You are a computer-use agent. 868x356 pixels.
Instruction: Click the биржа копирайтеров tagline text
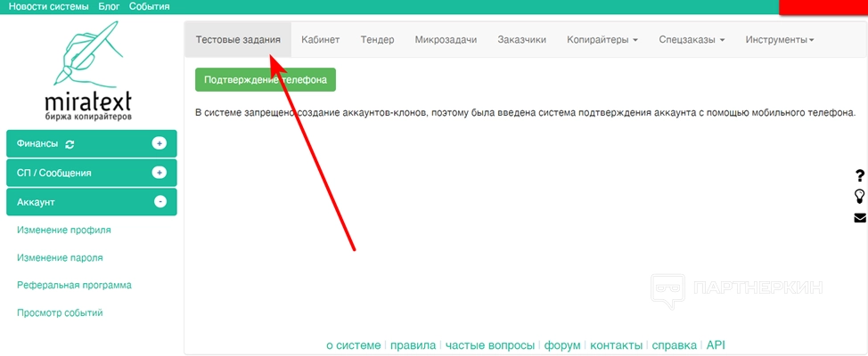(x=88, y=117)
